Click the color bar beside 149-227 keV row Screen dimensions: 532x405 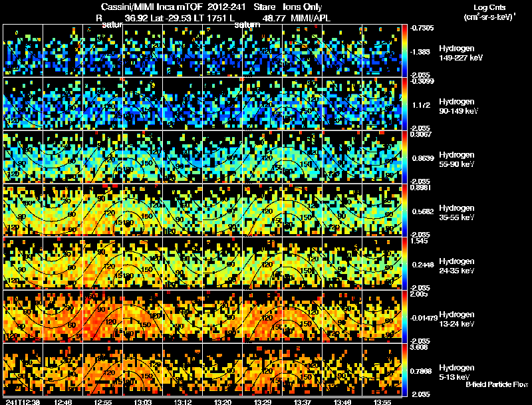pyautogui.click(x=405, y=51)
